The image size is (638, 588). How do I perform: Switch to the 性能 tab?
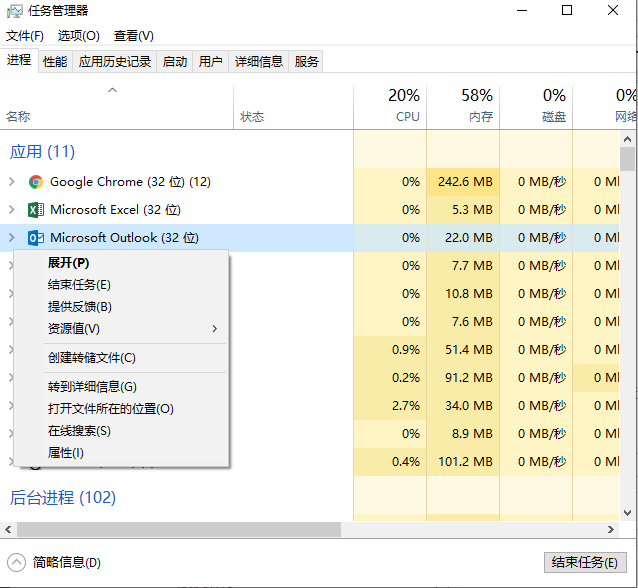55,62
